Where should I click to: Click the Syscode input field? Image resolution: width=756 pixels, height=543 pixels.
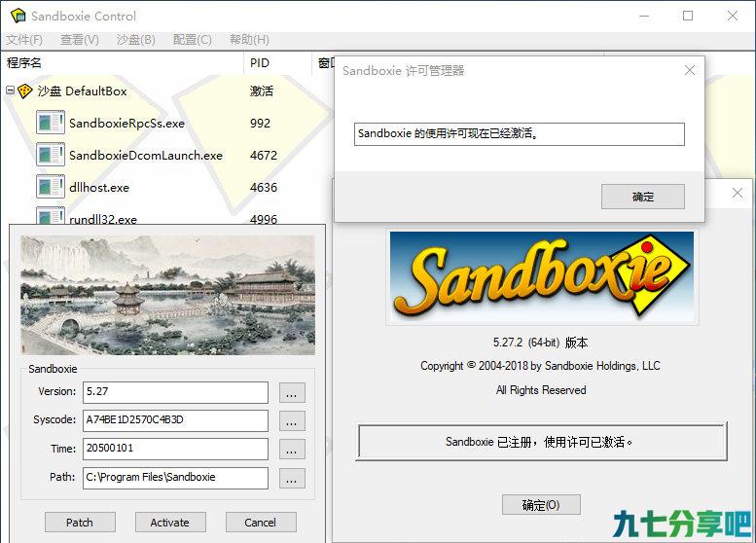(x=175, y=420)
